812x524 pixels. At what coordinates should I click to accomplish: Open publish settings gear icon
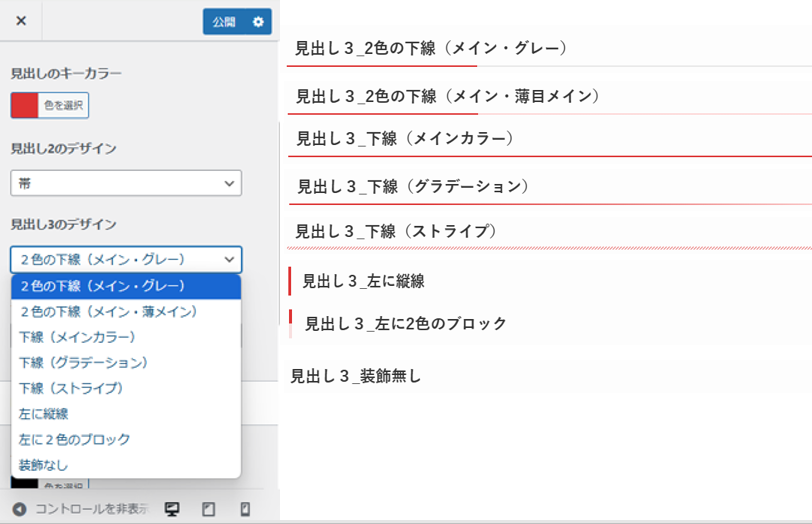[x=258, y=22]
